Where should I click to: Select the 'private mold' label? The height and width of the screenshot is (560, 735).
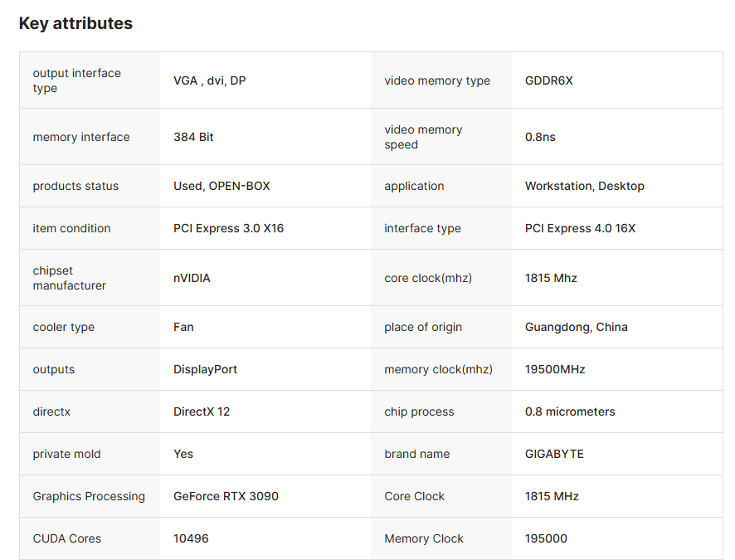tap(66, 454)
